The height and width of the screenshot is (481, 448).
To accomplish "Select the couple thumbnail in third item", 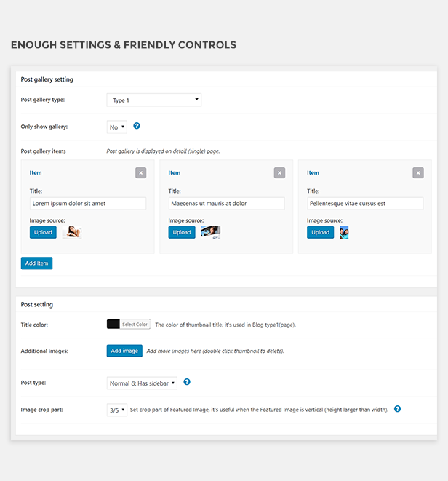I will 344,233.
